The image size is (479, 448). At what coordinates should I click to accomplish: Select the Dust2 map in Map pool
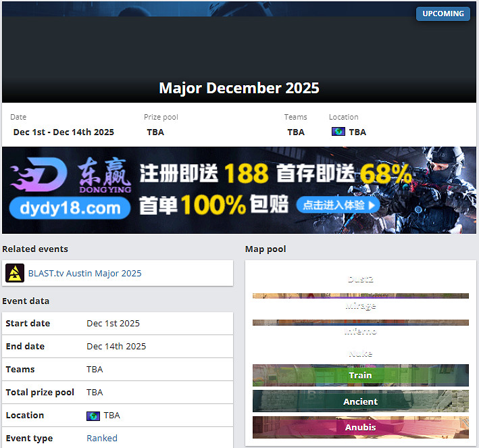click(360, 280)
